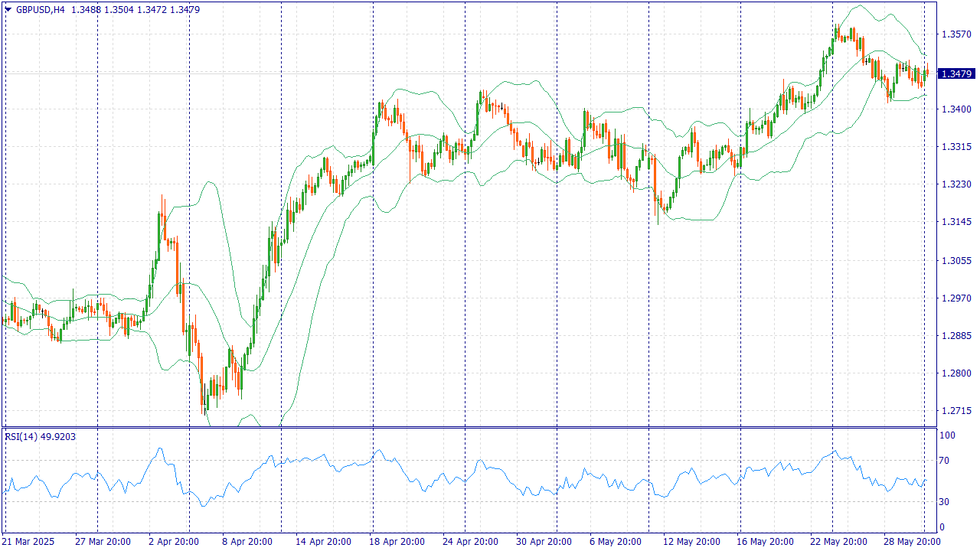
Task: Click the RSI 100 scale label
Action: click(x=948, y=435)
